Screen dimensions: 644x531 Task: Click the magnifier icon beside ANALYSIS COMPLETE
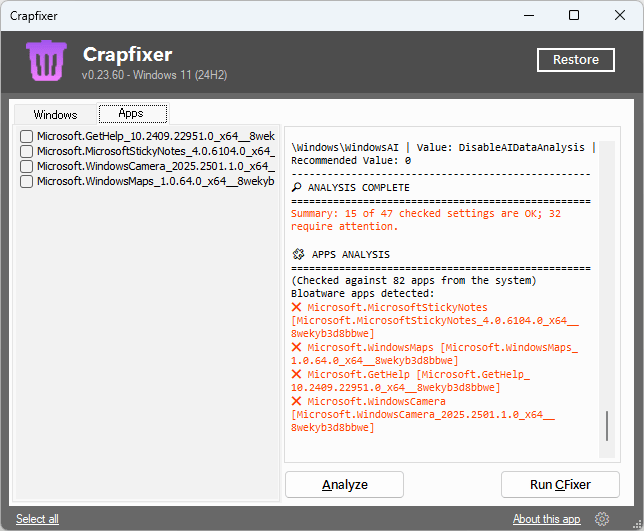click(x=296, y=187)
